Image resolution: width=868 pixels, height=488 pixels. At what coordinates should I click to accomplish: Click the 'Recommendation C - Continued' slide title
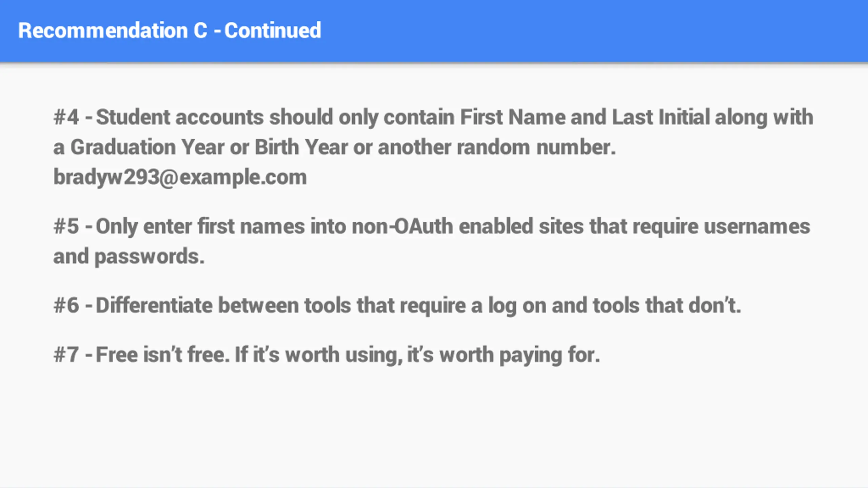tap(170, 30)
